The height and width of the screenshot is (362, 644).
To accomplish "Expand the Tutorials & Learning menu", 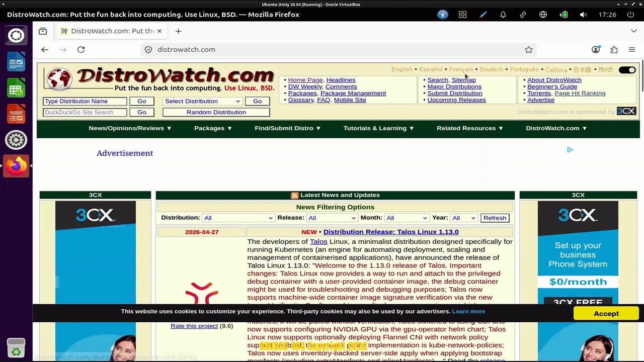I will pos(379,128).
